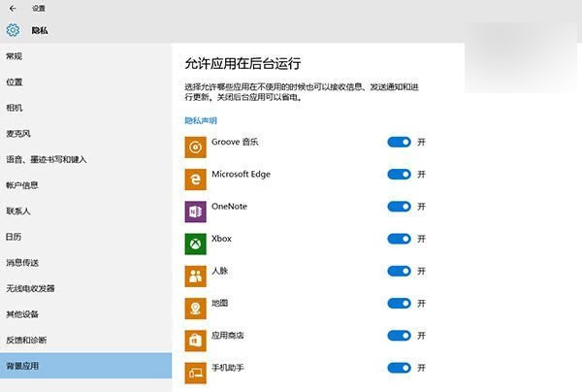Click the Microsoft Edge app icon
The image size is (582, 392).
click(195, 180)
